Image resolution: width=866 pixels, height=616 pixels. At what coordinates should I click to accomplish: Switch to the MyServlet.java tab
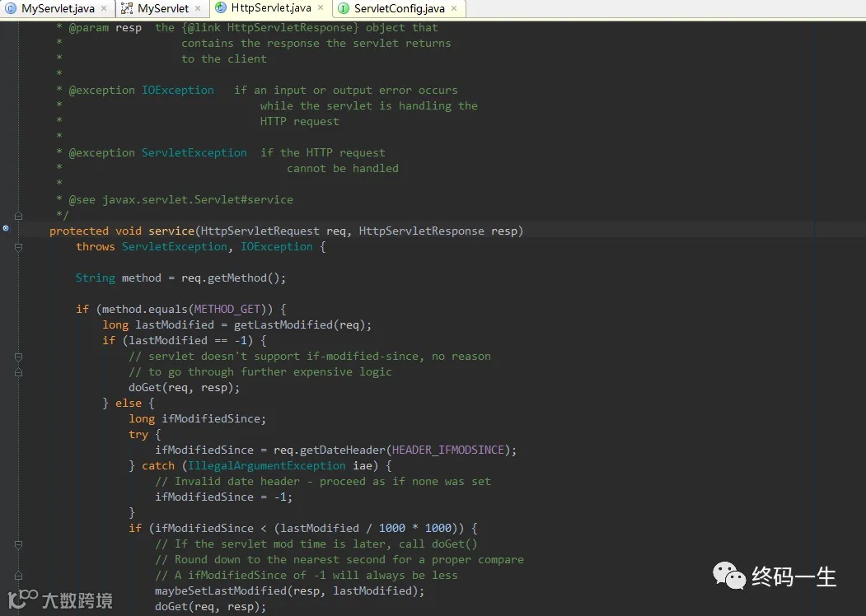[58, 8]
